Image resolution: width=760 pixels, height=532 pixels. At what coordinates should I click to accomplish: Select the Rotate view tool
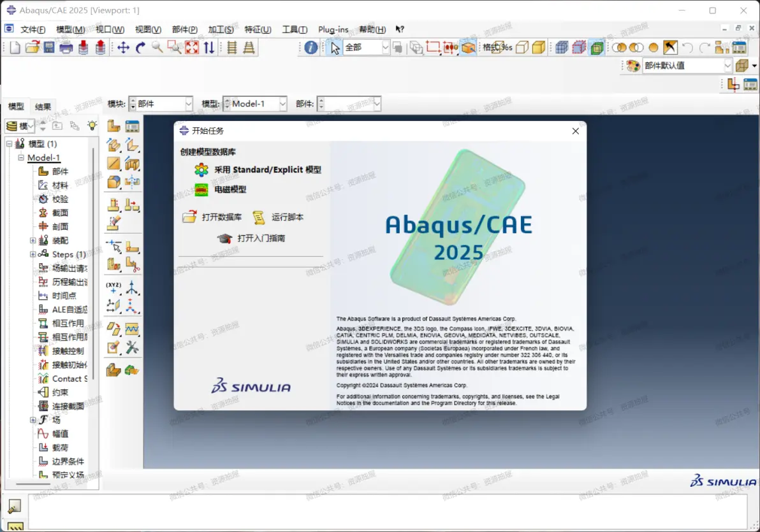point(140,48)
